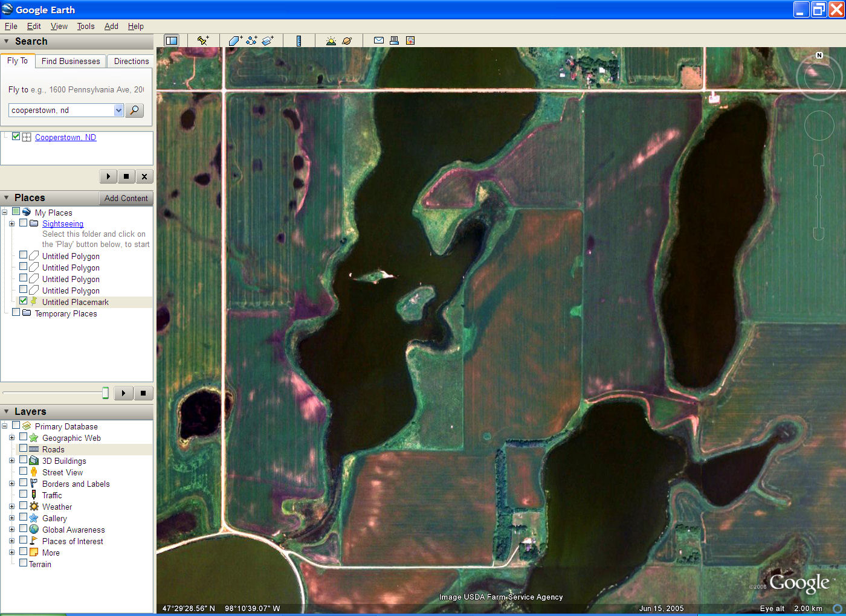Click the look-around joystick ring
Screen dimensions: 846x616
point(819,77)
